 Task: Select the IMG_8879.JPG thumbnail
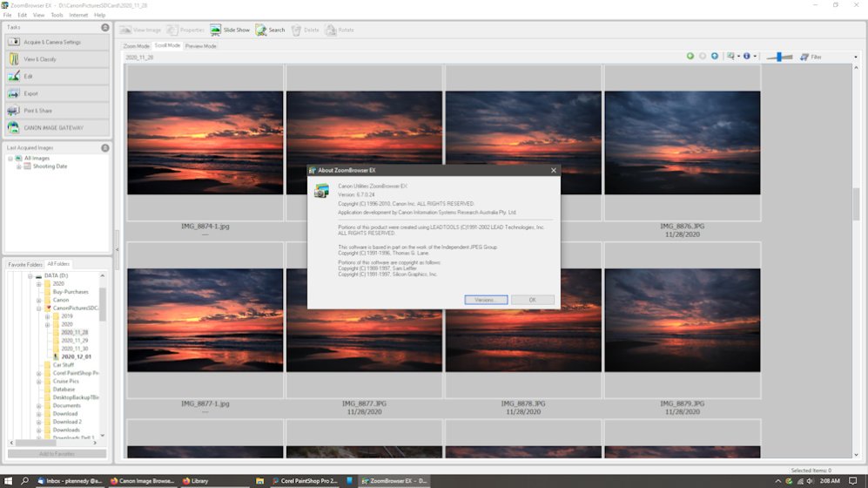tap(683, 320)
